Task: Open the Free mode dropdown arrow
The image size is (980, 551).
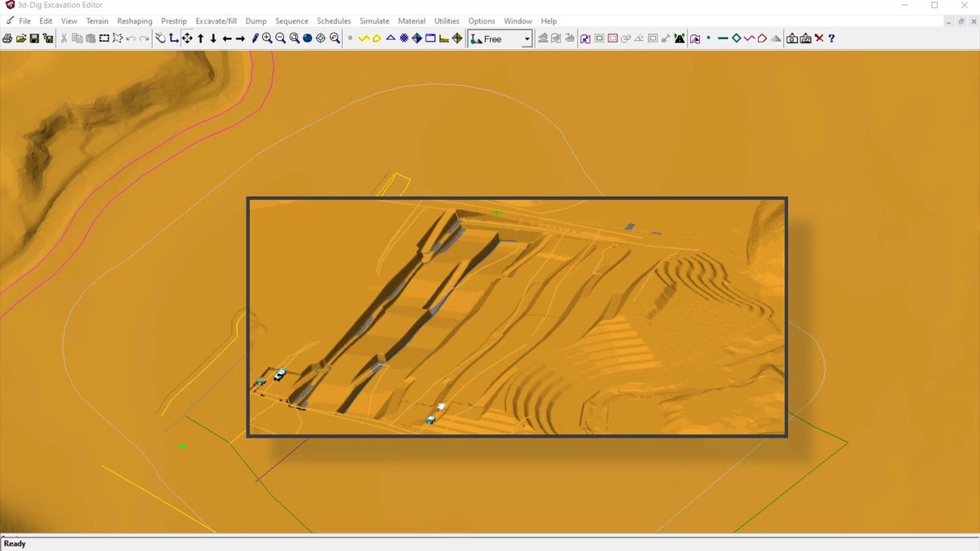Action: [528, 39]
